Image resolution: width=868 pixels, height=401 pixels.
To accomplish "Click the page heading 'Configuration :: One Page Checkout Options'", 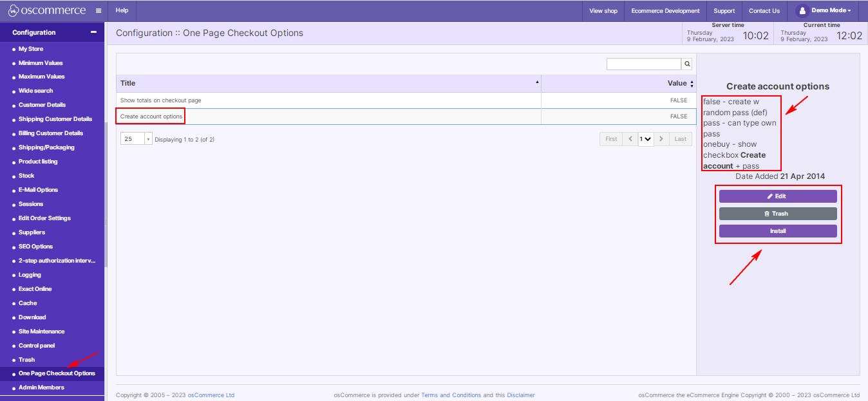I will tap(209, 33).
